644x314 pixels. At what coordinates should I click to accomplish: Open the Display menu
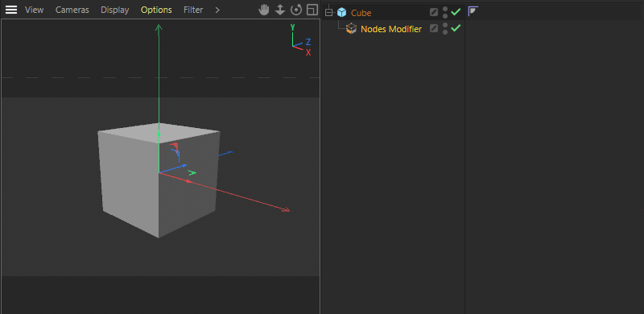click(x=115, y=10)
